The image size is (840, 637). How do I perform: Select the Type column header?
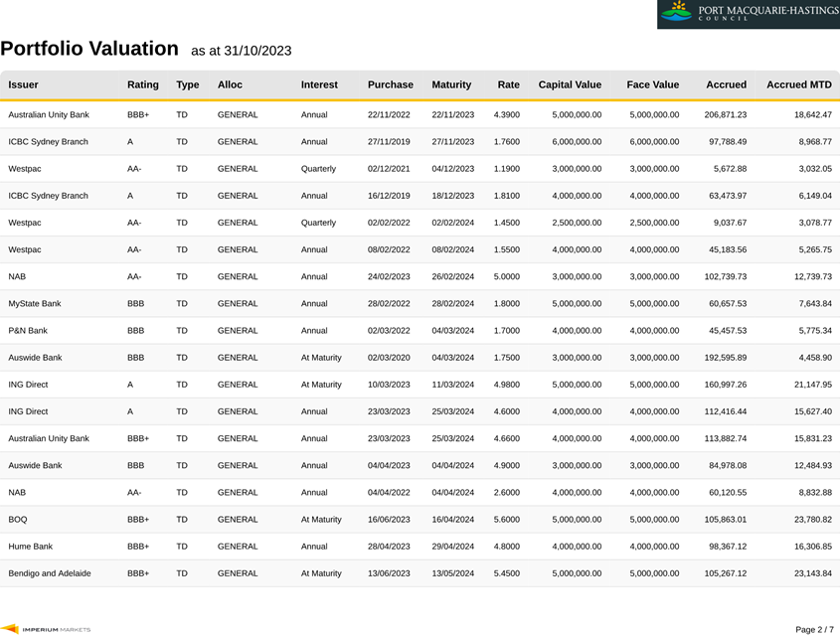(x=188, y=84)
